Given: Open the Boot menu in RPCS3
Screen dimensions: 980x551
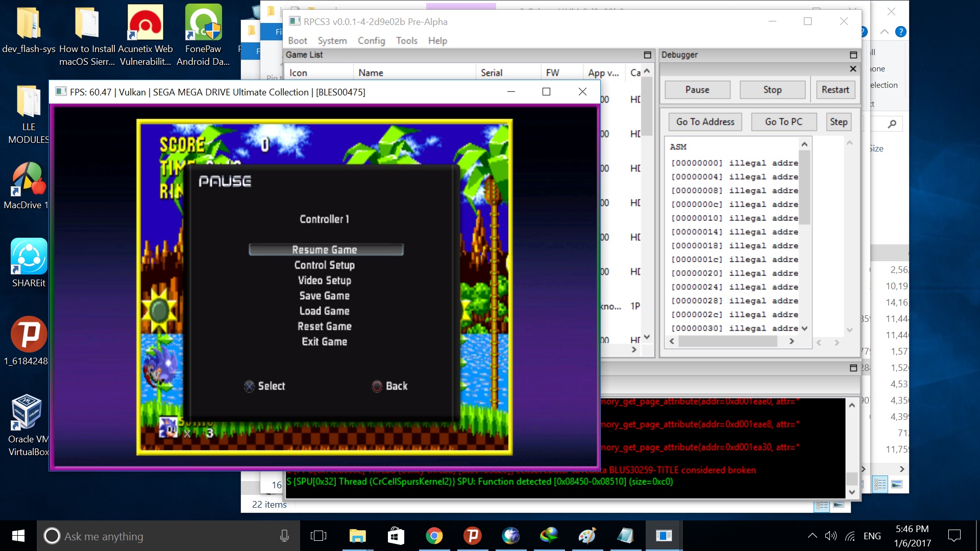Looking at the screenshot, I should (297, 41).
